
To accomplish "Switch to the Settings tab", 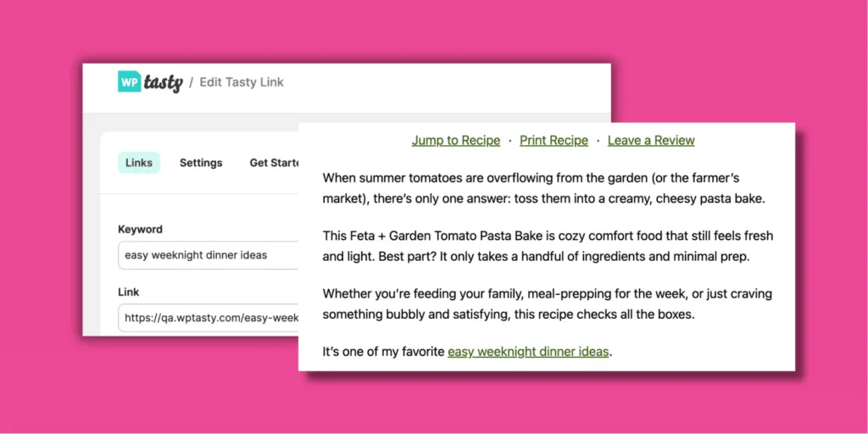I will pos(201,163).
